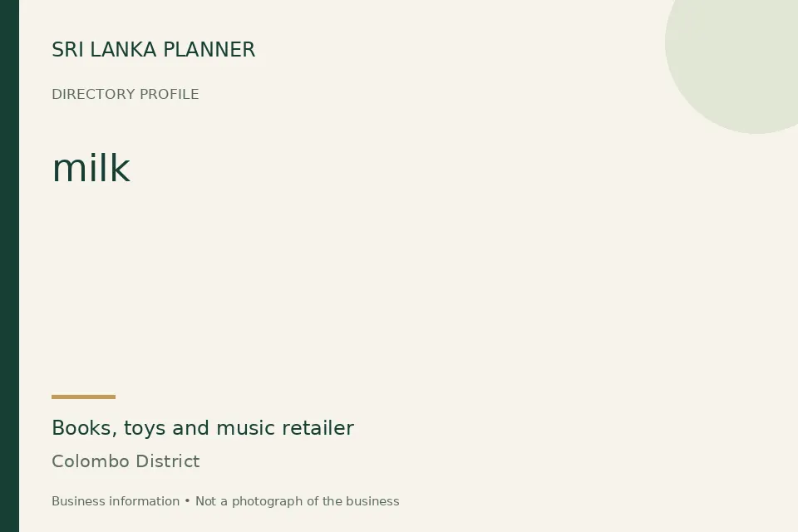This screenshot has width=798, height=532.
Task: Click the word retailer in category line
Action: [318, 428]
